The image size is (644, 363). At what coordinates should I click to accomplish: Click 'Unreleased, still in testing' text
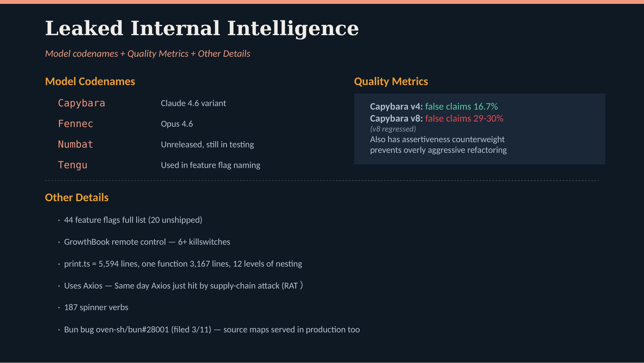click(207, 144)
